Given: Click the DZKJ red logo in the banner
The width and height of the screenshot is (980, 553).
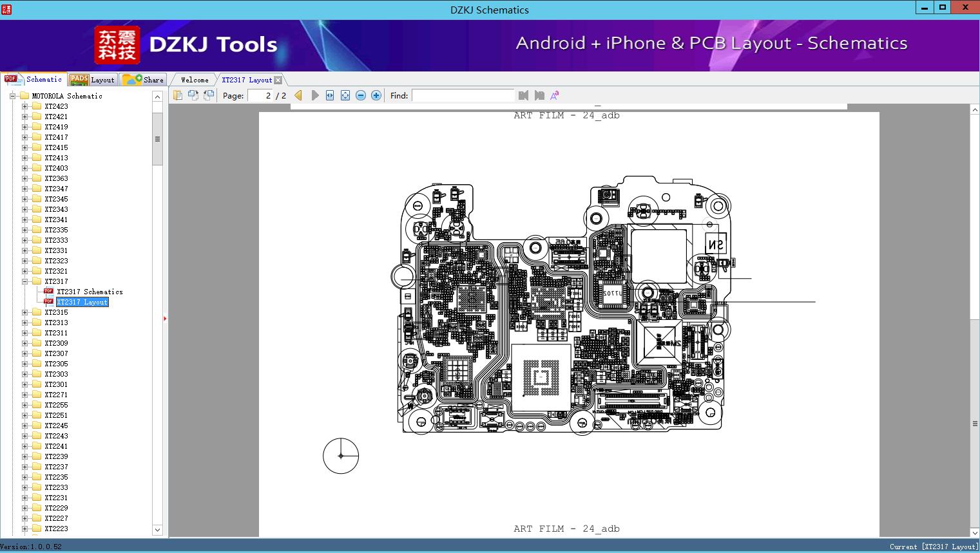Looking at the screenshot, I should pyautogui.click(x=117, y=45).
